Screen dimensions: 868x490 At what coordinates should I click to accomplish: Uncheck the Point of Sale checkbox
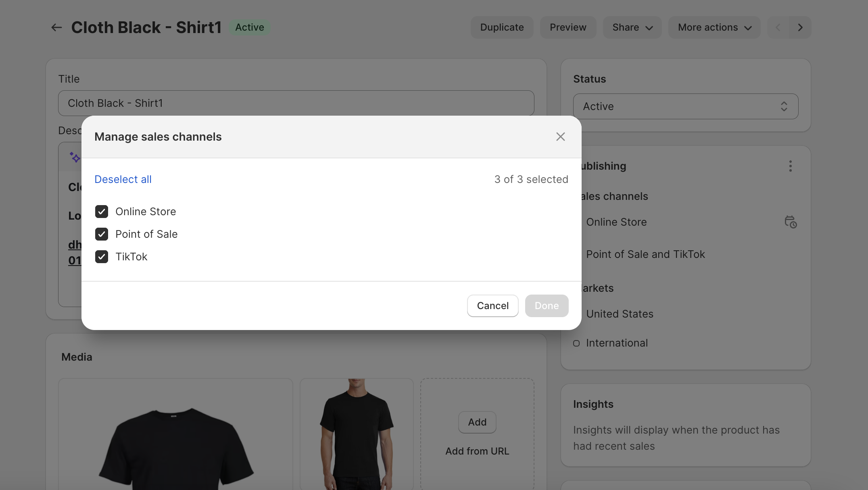[102, 234]
